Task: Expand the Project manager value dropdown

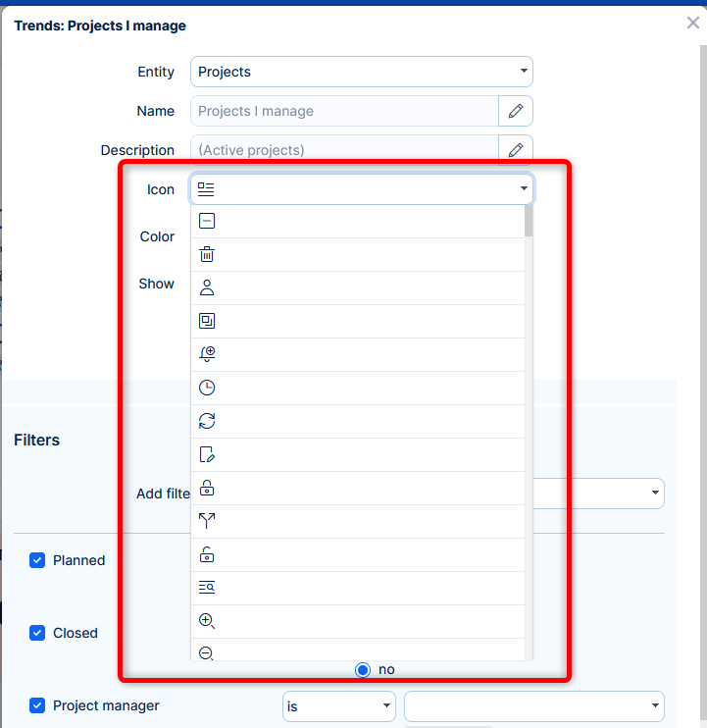Action: tap(533, 705)
